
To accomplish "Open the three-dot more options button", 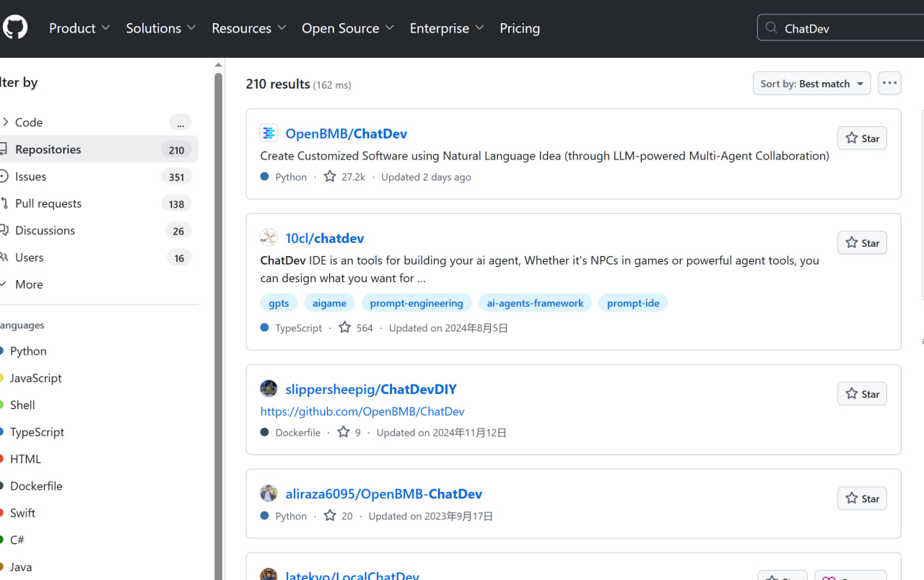I will click(x=889, y=83).
